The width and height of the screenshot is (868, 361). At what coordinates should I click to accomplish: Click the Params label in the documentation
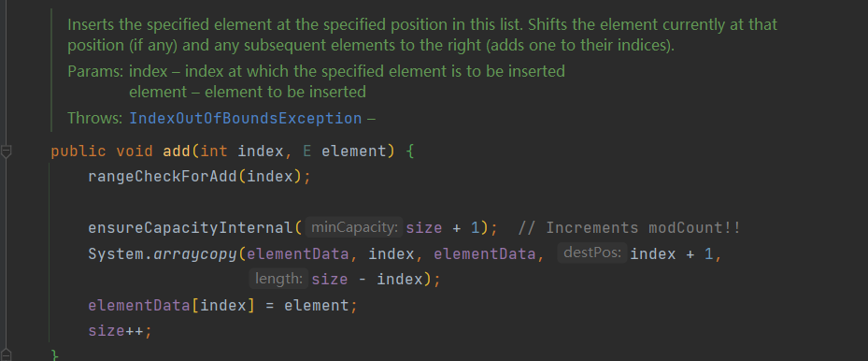[x=95, y=71]
